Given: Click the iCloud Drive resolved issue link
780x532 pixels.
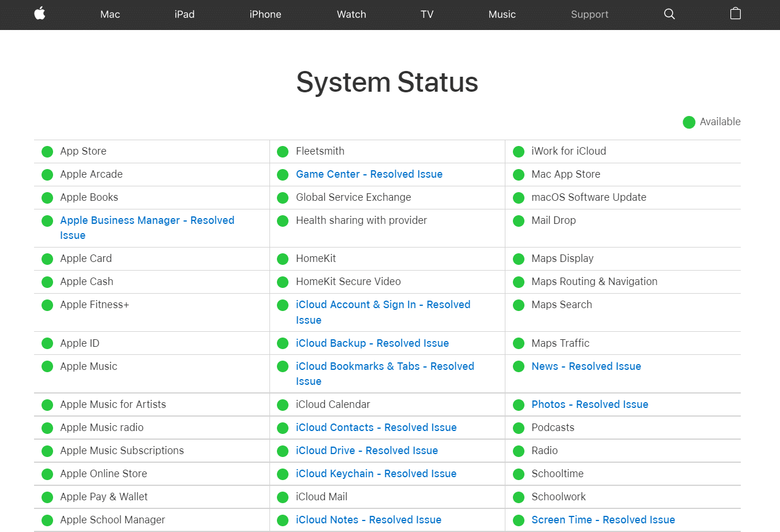Looking at the screenshot, I should pos(366,451).
